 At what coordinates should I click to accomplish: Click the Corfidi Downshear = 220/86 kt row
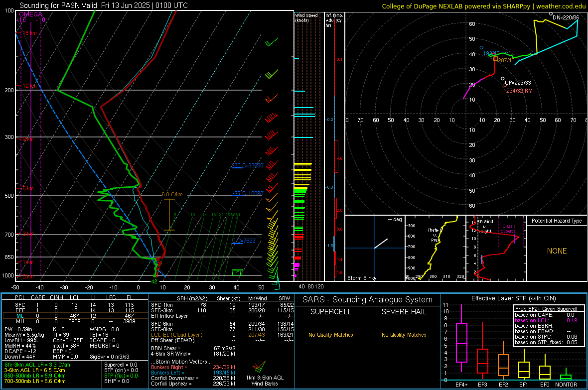[193, 378]
